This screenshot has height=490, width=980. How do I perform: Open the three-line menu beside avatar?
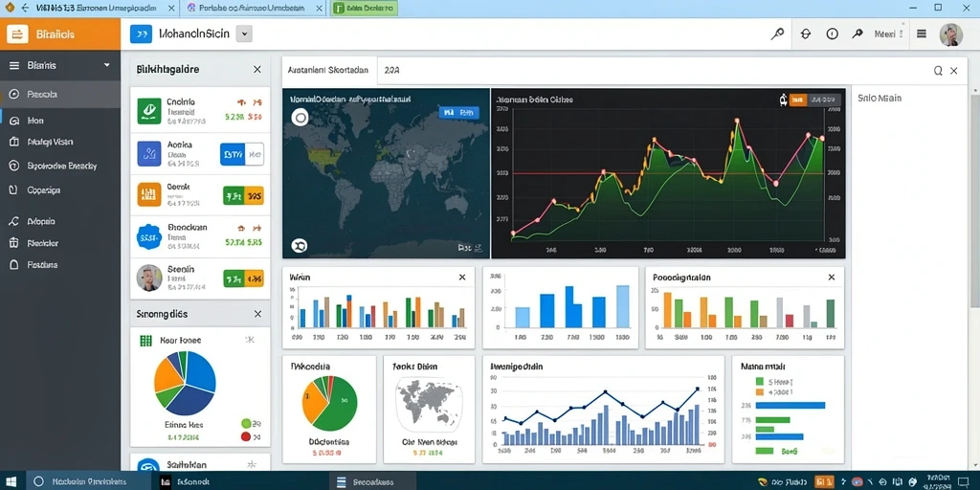point(922,34)
